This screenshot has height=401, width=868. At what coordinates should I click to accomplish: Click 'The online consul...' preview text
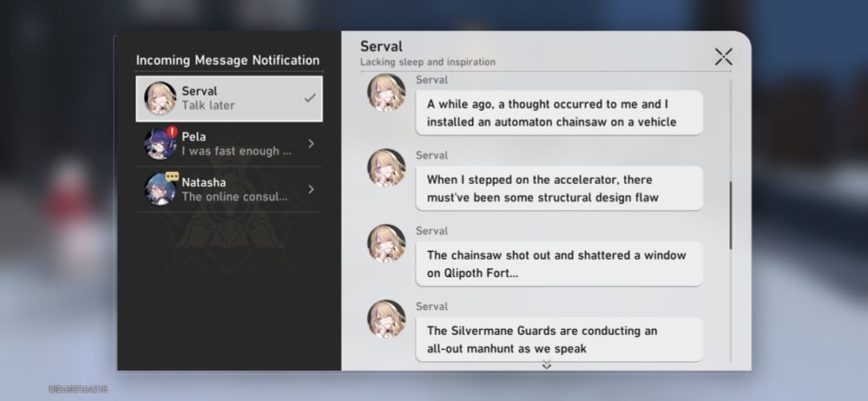(x=234, y=197)
